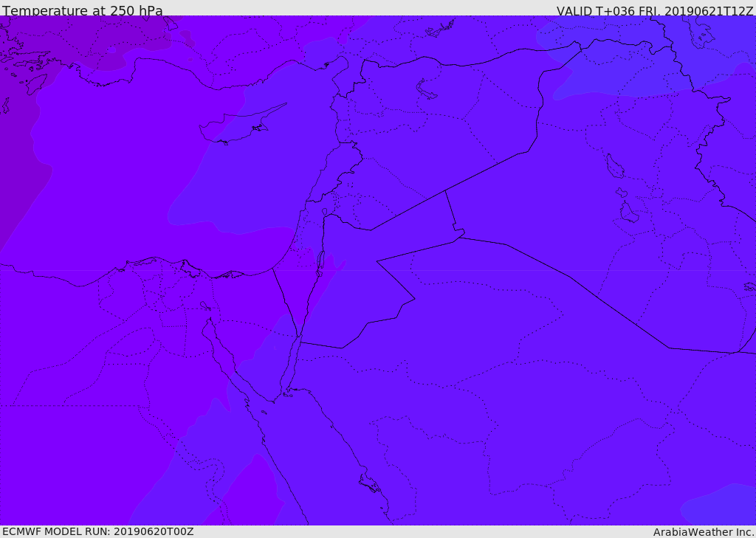756x538 pixels.
Task: Click the elongated lake in central Iraq
Action: pyautogui.click(x=614, y=166)
